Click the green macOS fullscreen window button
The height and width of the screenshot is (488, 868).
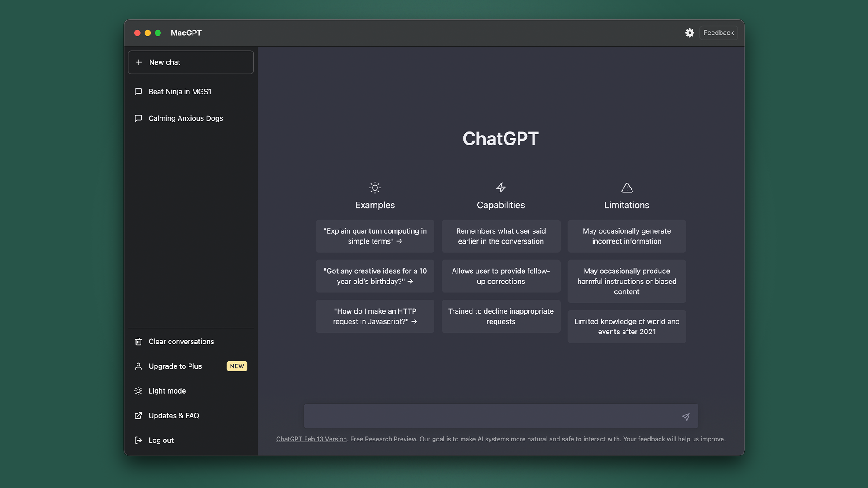(x=158, y=33)
